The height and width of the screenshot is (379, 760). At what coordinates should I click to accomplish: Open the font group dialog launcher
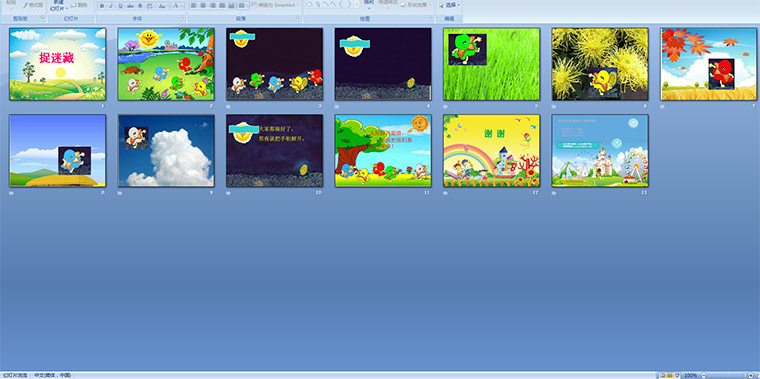pos(183,18)
